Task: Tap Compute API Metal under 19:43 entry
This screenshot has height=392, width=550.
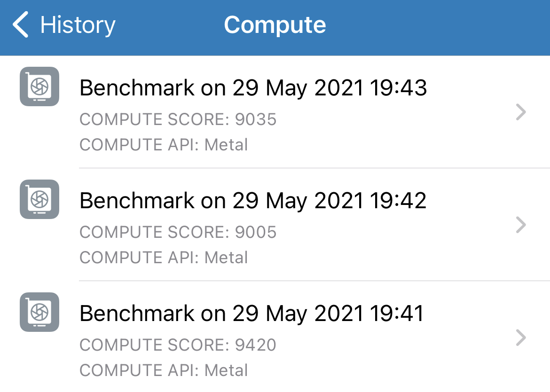Action: coord(164,145)
